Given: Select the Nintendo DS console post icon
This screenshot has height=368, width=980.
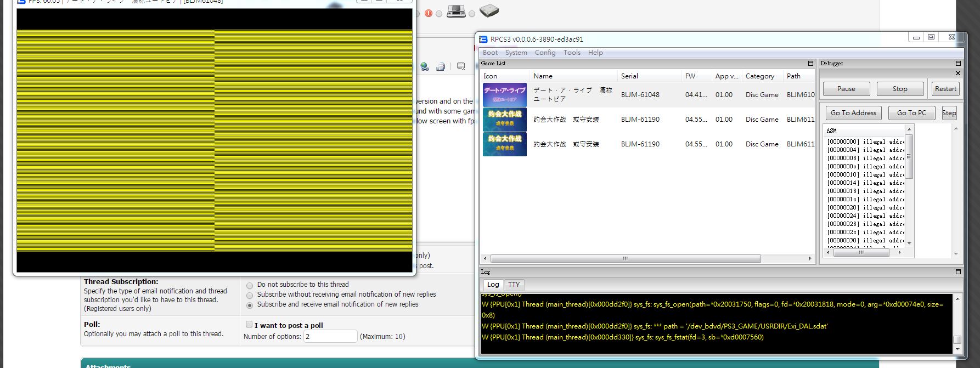Looking at the screenshot, I should click(x=456, y=11).
